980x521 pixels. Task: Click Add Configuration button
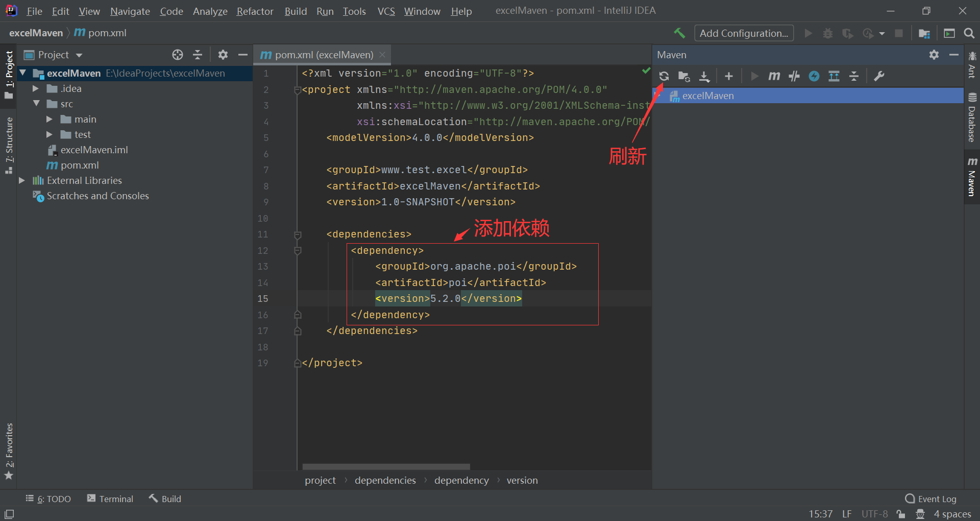(744, 33)
